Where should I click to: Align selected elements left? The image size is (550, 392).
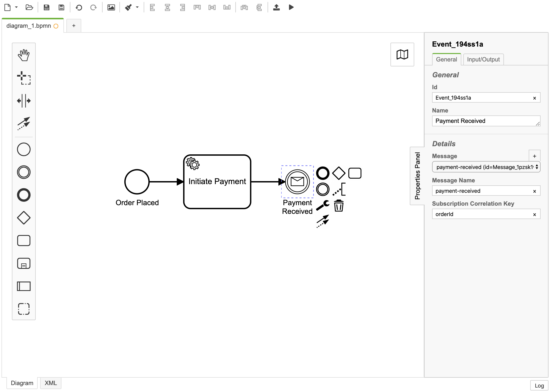tap(152, 7)
